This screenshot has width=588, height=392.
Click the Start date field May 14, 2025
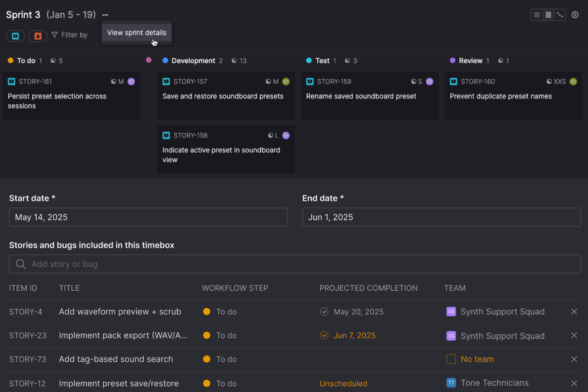(149, 217)
